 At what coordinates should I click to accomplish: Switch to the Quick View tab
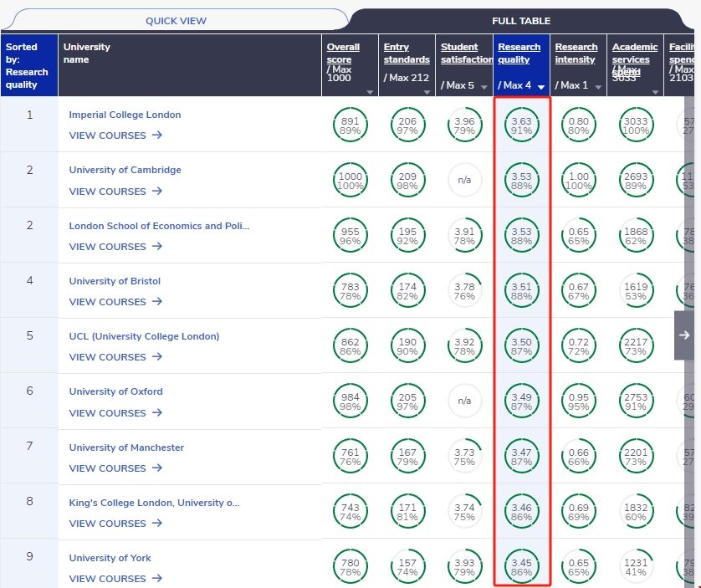point(176,20)
